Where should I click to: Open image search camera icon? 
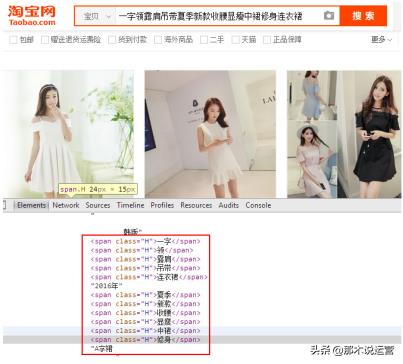[x=329, y=15]
